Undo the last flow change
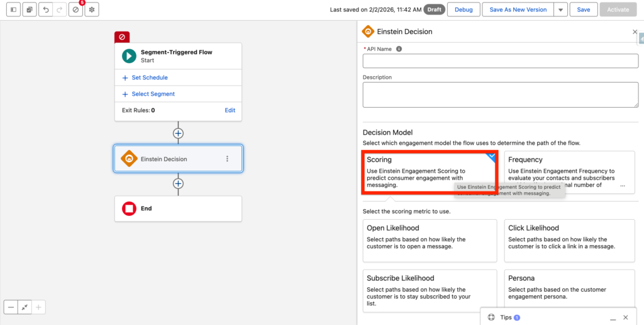Viewport: 644px width, 325px height. click(45, 10)
